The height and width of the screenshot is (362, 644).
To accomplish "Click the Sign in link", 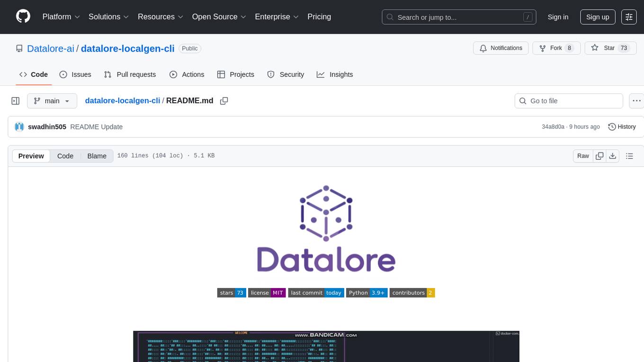I will pyautogui.click(x=558, y=17).
